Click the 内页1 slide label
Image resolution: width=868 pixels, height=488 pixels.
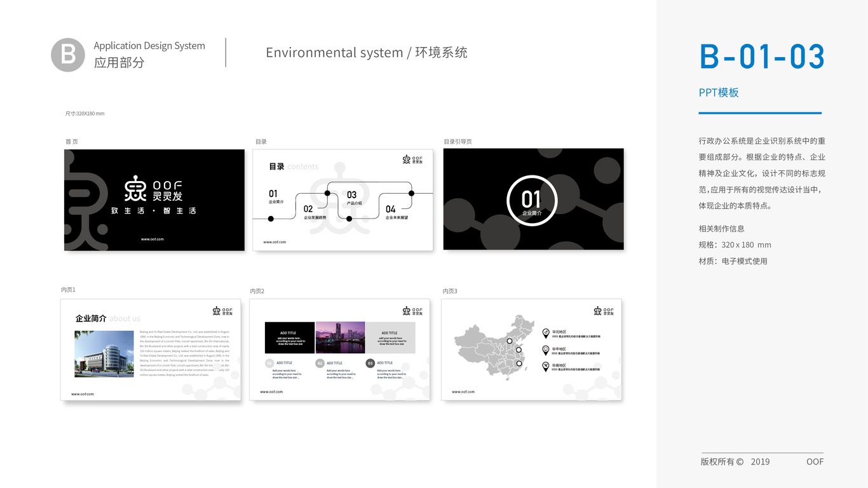(68, 290)
